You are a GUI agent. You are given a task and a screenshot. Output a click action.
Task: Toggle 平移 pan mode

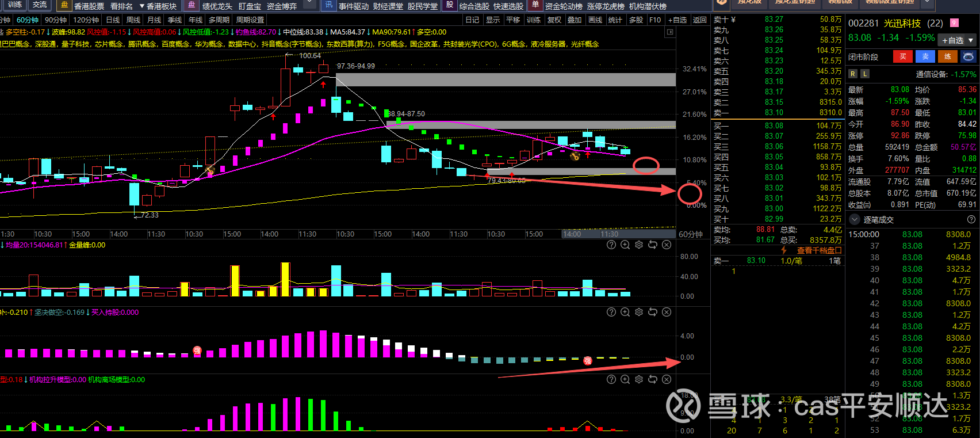coord(513,20)
